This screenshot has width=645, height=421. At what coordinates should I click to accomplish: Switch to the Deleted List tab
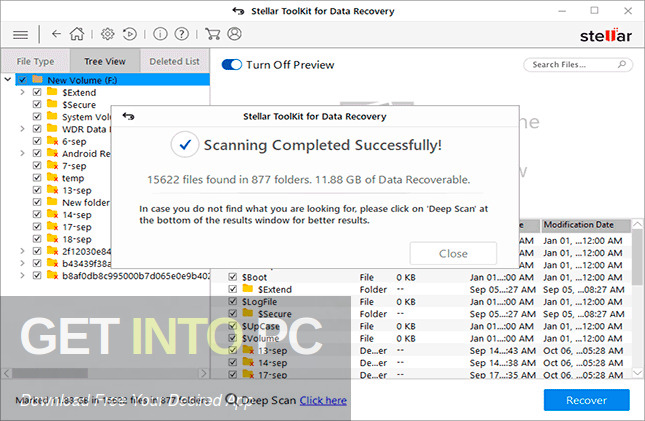click(174, 61)
